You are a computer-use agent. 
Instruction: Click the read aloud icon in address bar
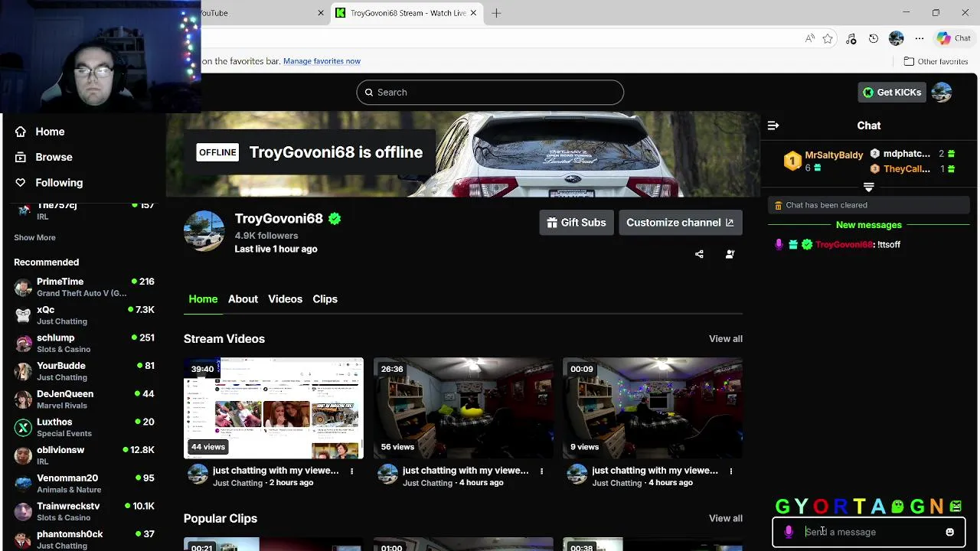(x=810, y=38)
